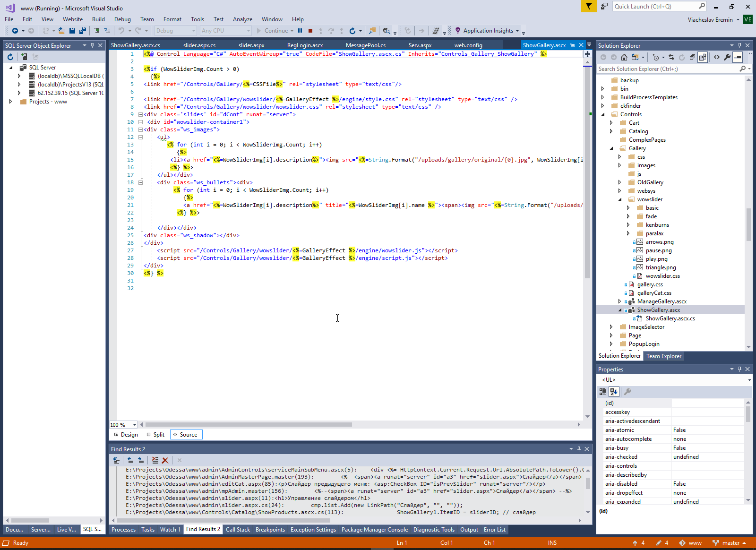Viewport: 756px width, 550px height.
Task: Expand the SQL Server tree node
Action: [11, 68]
